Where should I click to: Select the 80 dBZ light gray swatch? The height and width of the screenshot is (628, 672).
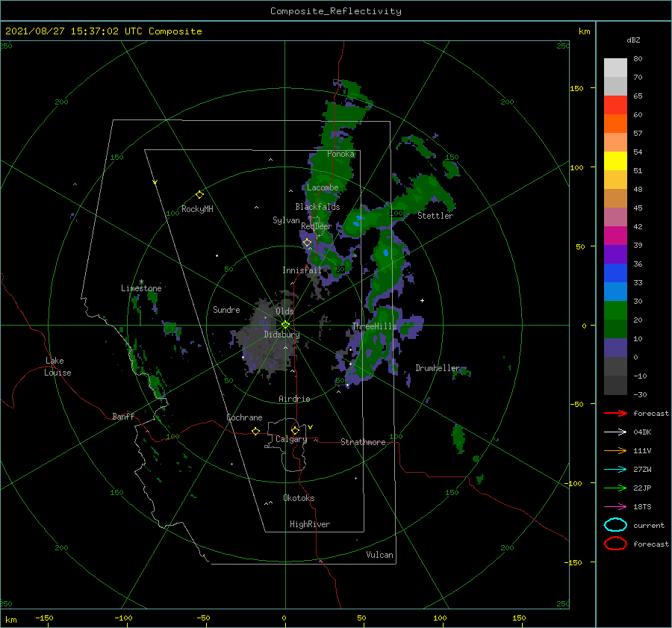point(615,67)
